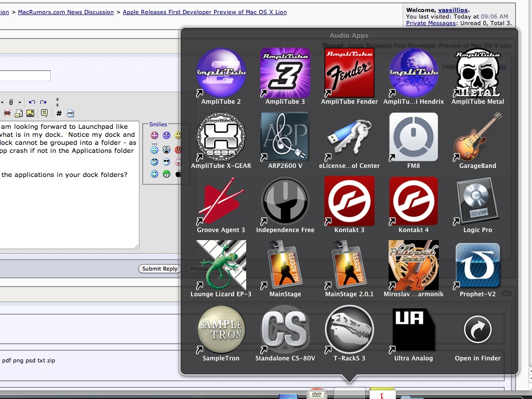Open eLicenser Control Center keys icon
Image resolution: width=532 pixels, height=399 pixels.
coord(349,137)
